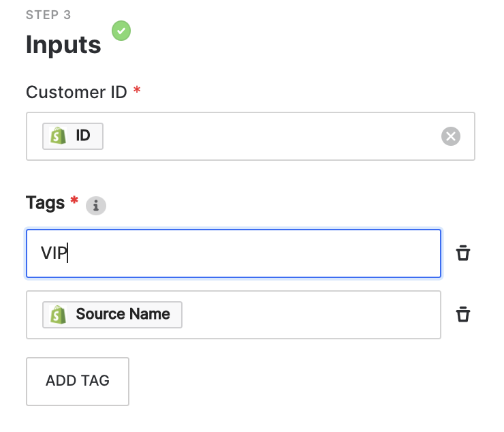This screenshot has width=504, height=432.
Task: Select the ID text in the Customer ID pill
Action: point(83,136)
